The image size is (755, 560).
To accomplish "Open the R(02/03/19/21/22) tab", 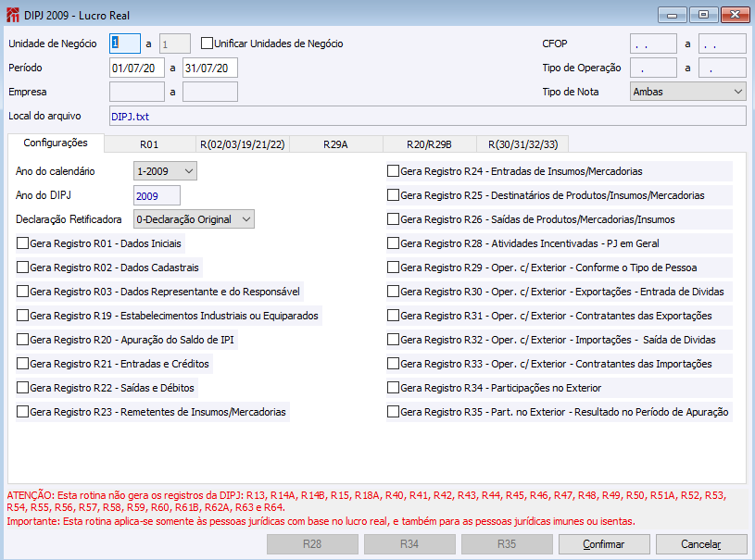I will tap(243, 144).
